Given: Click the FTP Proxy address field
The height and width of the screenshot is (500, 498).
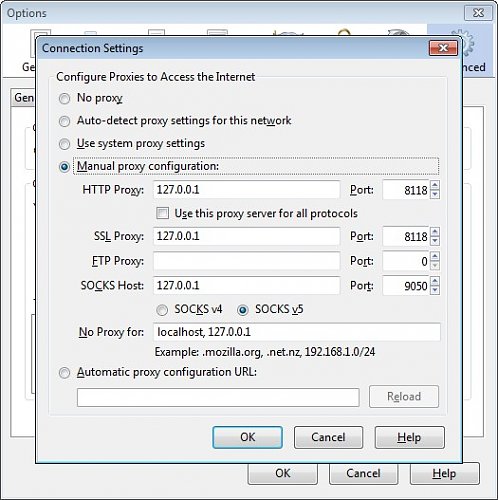Looking at the screenshot, I should [x=246, y=261].
